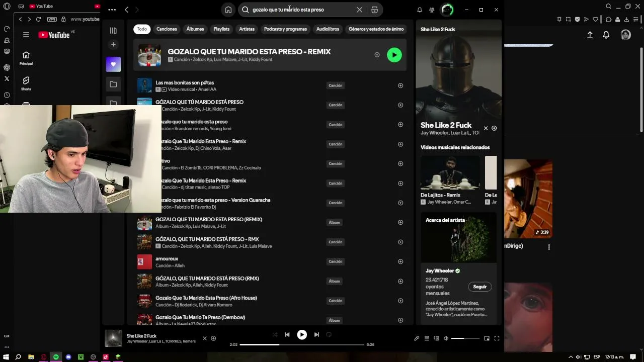The image size is (644, 362).
Task: Open Liked Songs heart tile in sidebar
Action: (113, 64)
